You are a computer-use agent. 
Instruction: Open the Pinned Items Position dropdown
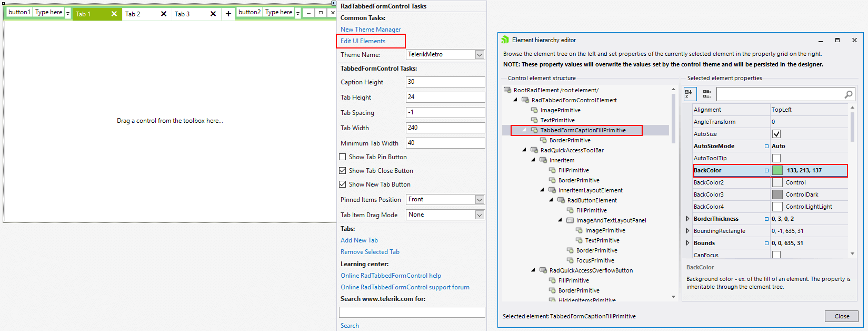(x=480, y=200)
